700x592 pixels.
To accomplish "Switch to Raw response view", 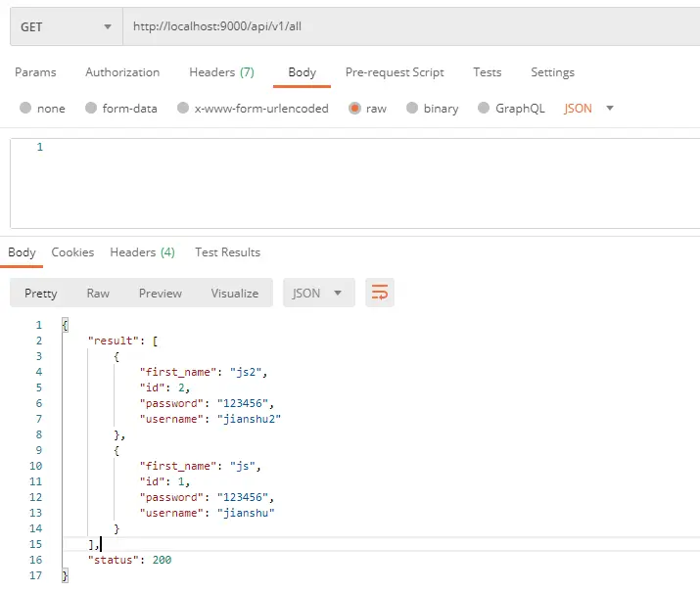I will 98,294.
